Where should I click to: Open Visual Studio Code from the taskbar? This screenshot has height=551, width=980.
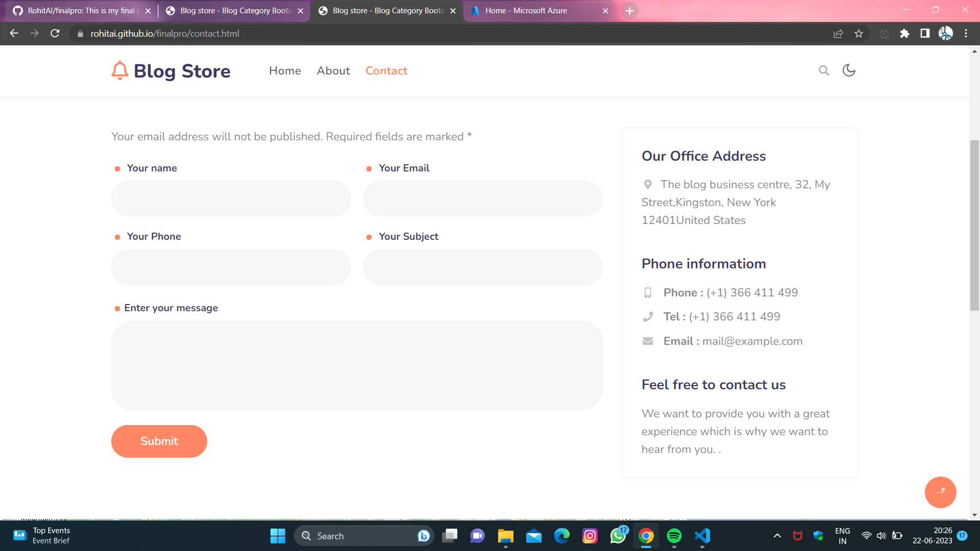tap(702, 536)
